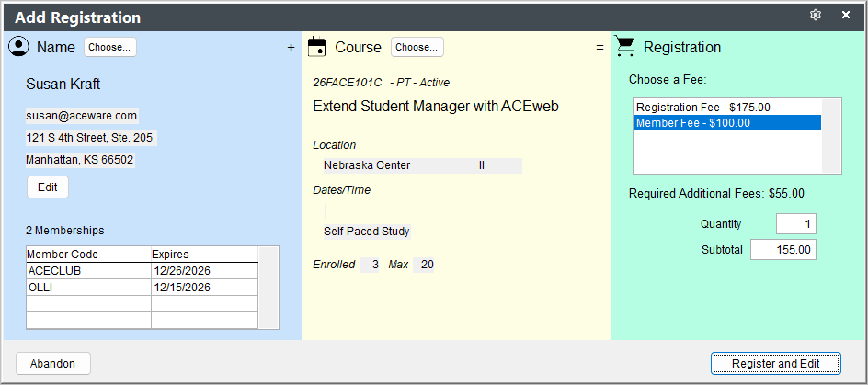Abandon this registration
This screenshot has height=385, width=868.
pos(53,364)
